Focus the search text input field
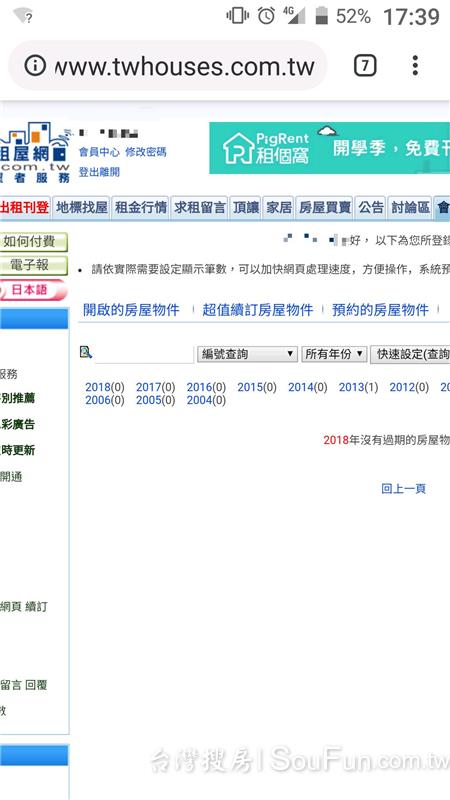The width and height of the screenshot is (450, 800). [x=144, y=354]
